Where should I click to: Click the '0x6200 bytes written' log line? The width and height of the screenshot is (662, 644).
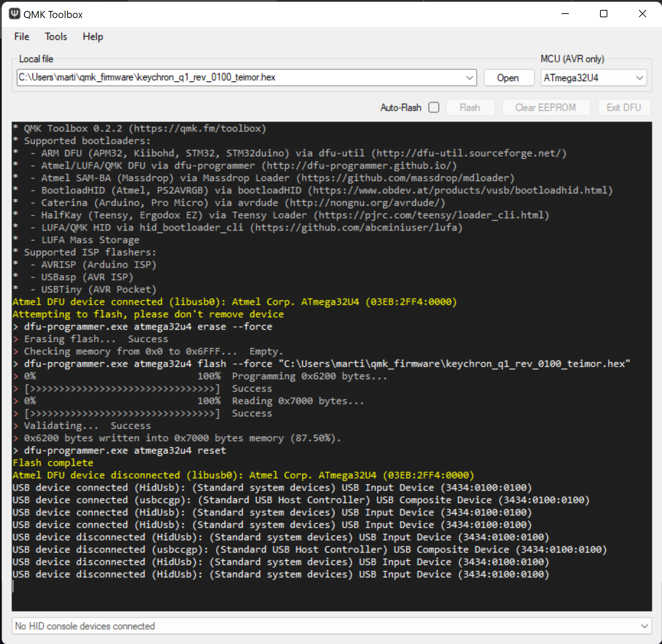(177, 438)
